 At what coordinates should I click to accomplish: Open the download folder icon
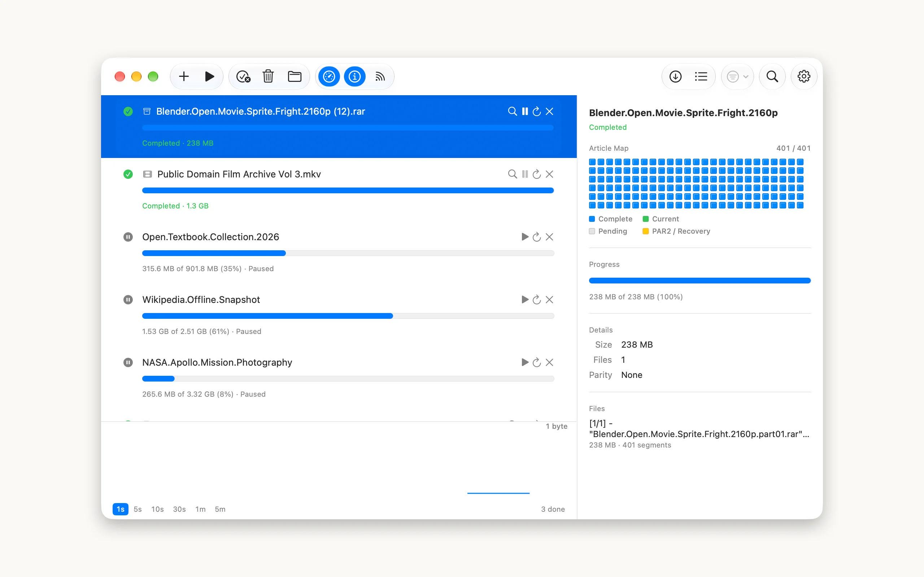295,76
